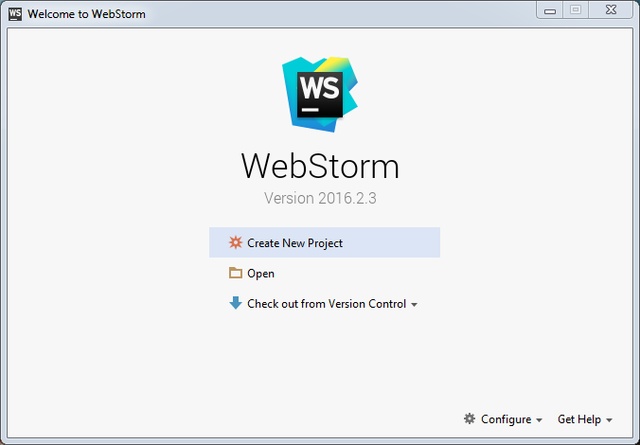Image resolution: width=640 pixels, height=445 pixels.
Task: Click the WS icon in the title bar
Action: [x=14, y=14]
